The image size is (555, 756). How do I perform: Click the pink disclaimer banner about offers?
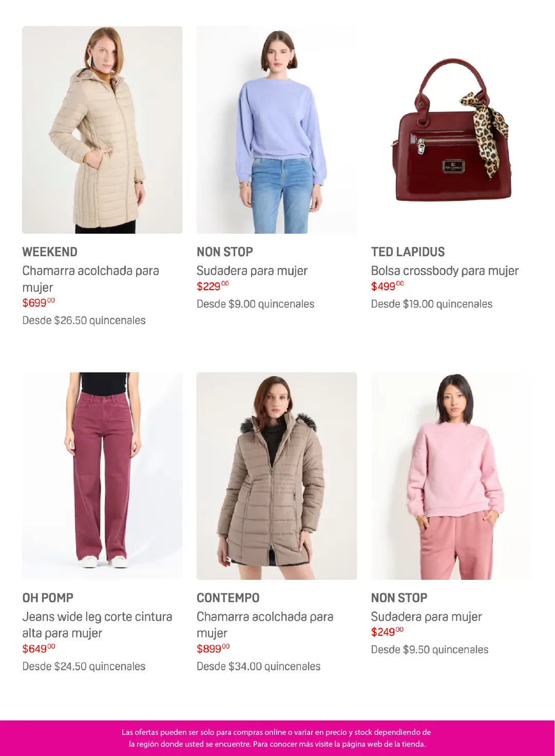pos(277,738)
